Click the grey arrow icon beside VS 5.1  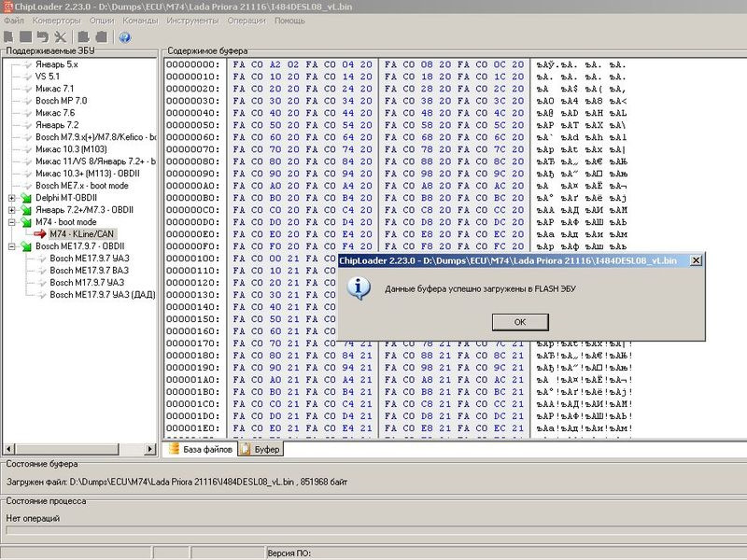[27, 77]
